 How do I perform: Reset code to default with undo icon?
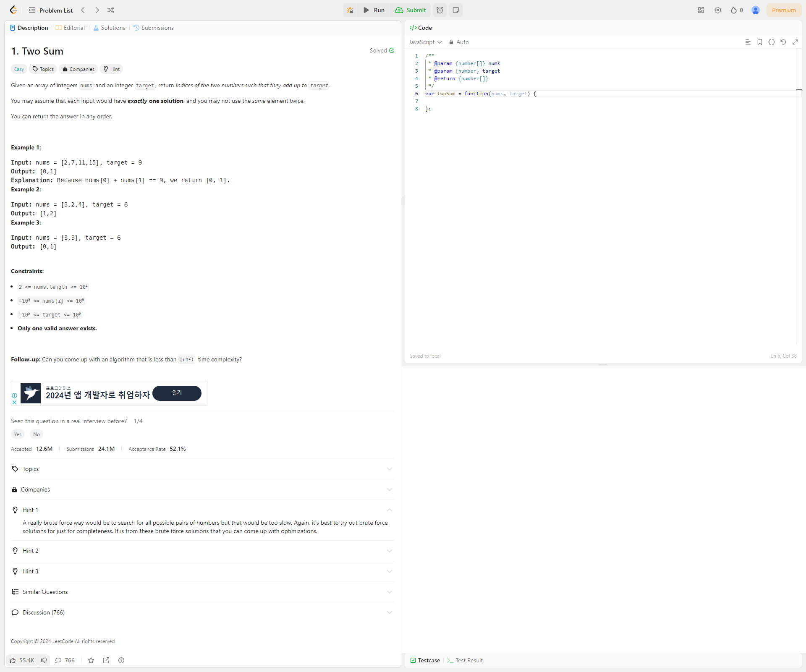(x=783, y=42)
